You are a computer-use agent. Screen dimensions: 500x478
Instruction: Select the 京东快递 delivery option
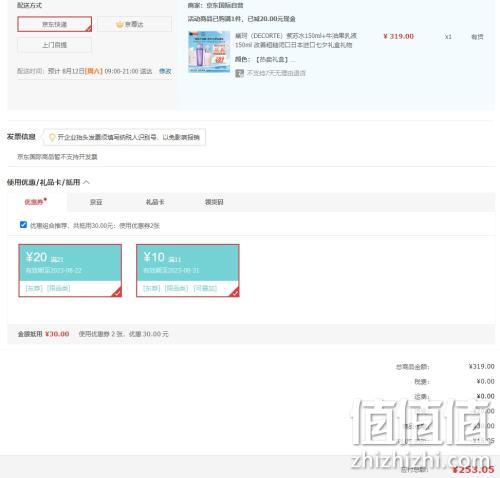55,24
